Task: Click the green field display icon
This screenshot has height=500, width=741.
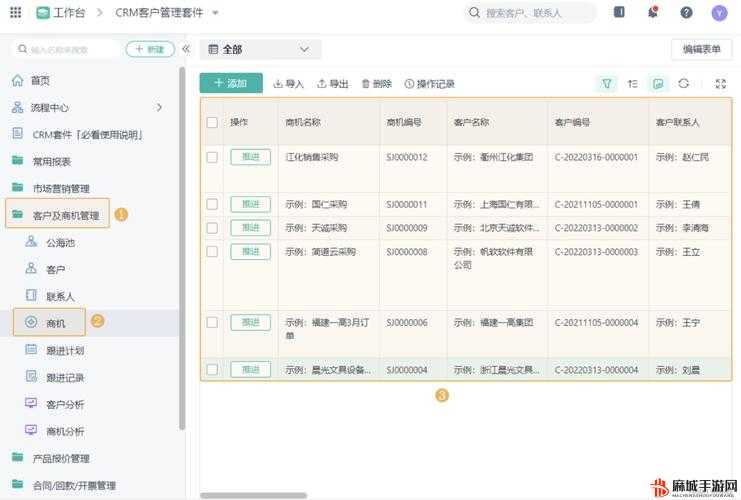Action: [x=658, y=84]
